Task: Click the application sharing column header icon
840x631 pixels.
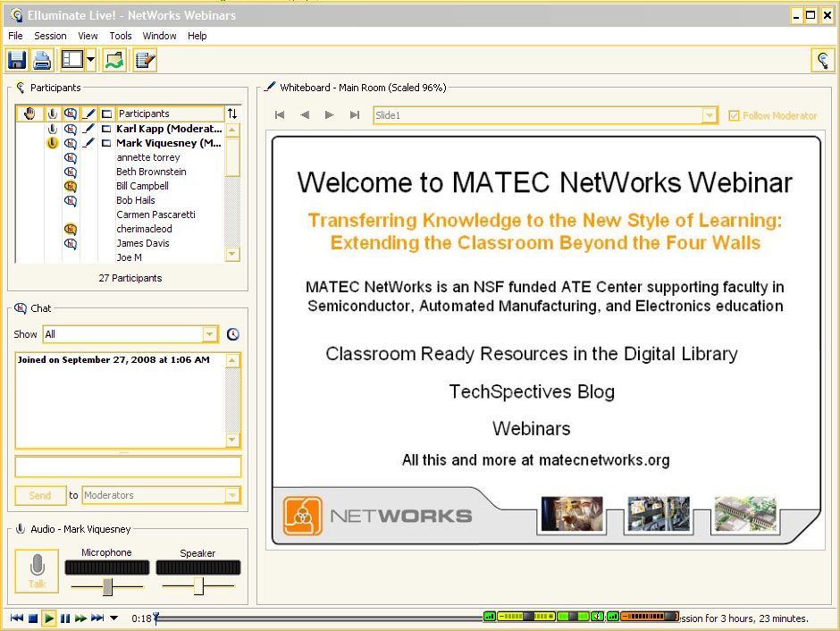Action: (106, 114)
